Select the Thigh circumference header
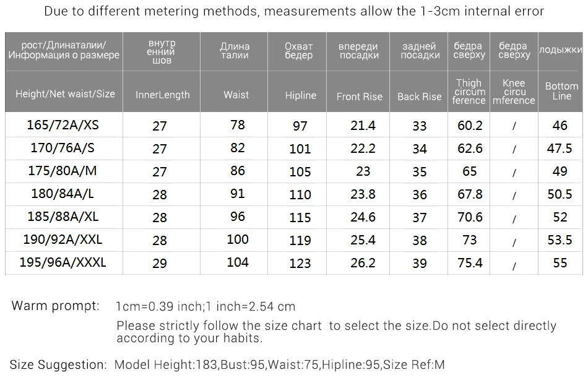Viewport: 588px width, 388px height. [469, 92]
